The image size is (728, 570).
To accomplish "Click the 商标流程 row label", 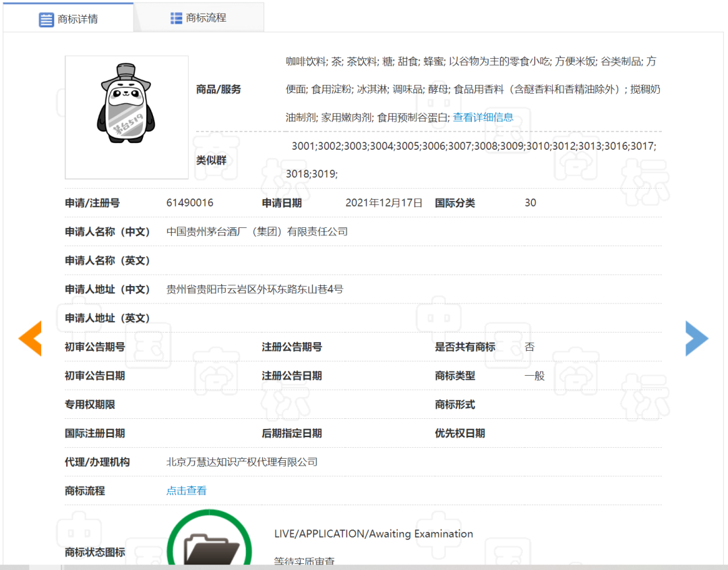I will tap(85, 491).
